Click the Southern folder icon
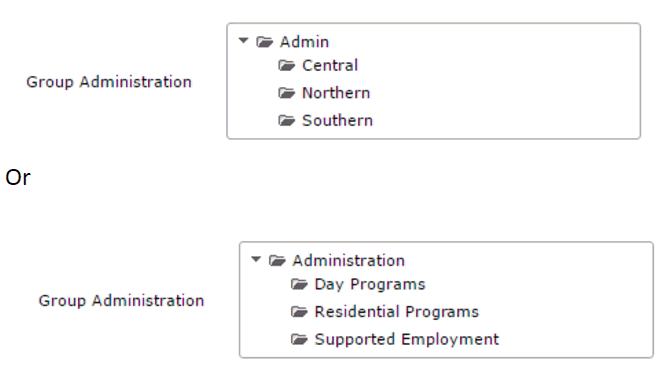Image resolution: width=669 pixels, height=376 pixels. [x=287, y=120]
